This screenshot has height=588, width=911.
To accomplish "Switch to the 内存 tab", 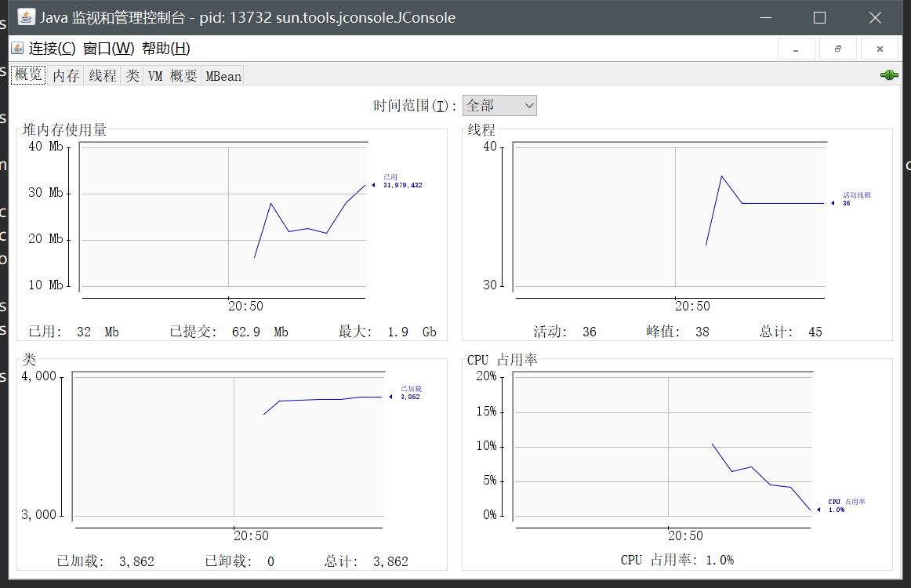I will (66, 76).
